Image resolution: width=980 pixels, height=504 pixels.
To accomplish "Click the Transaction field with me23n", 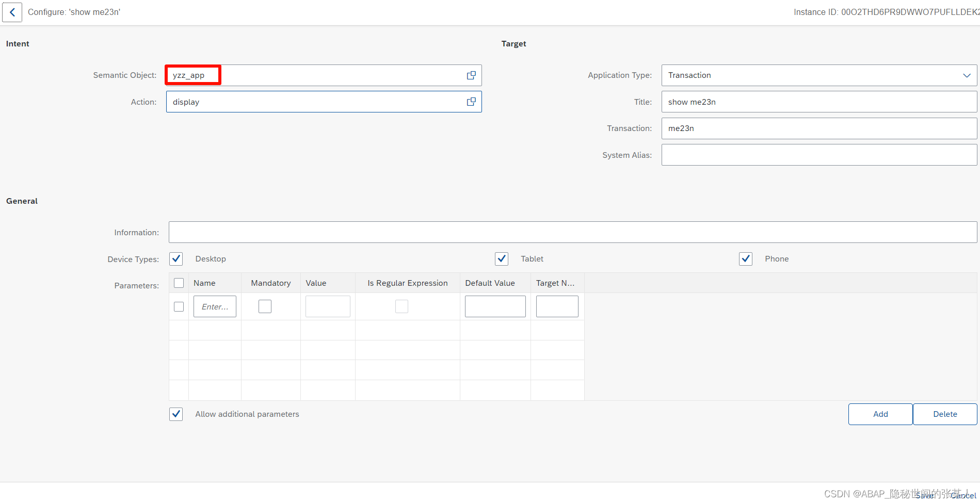I will point(819,128).
